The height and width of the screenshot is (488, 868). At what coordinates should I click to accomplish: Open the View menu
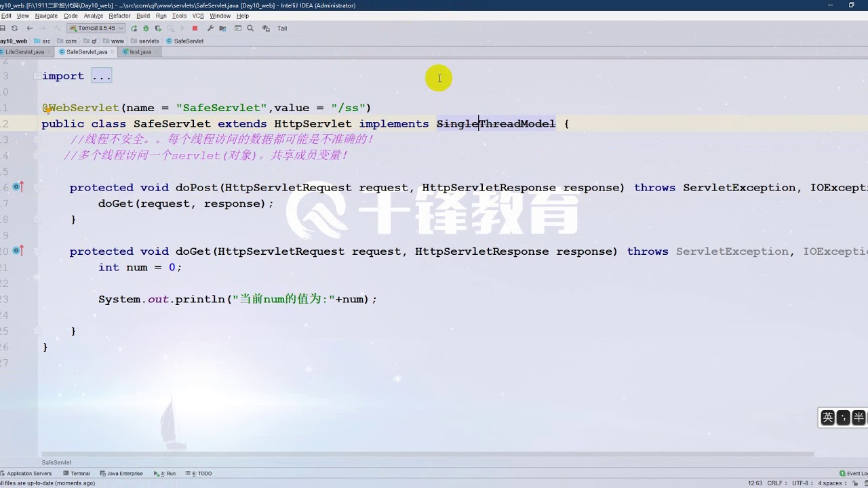[22, 16]
